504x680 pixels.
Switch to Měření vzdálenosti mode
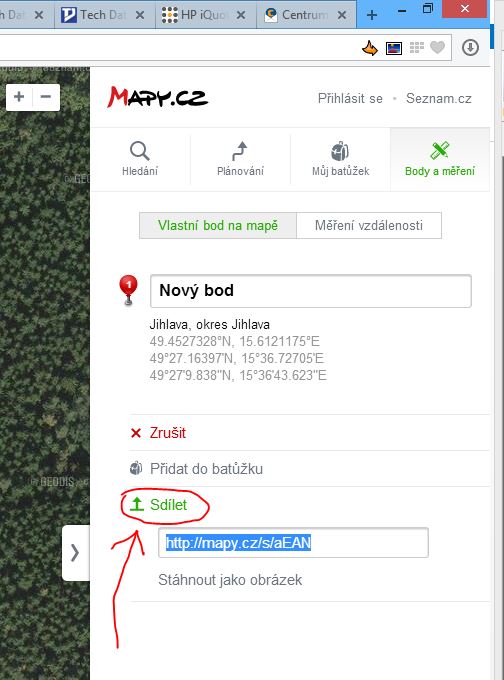tap(369, 226)
